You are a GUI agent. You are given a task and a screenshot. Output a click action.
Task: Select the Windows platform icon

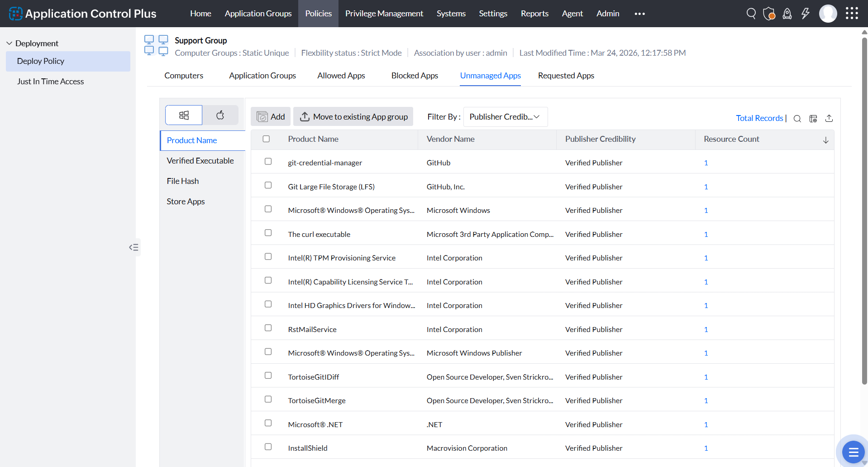(184, 115)
